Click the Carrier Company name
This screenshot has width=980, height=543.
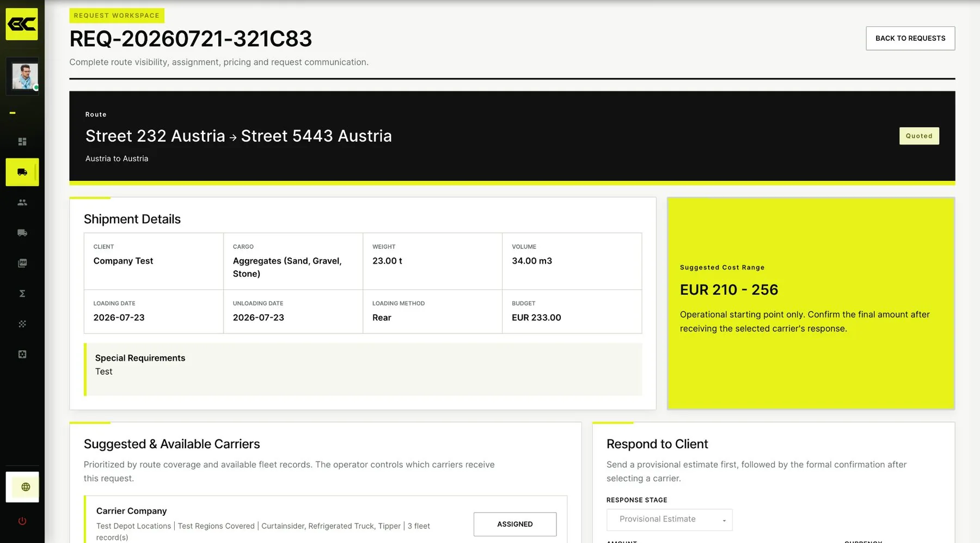point(131,511)
